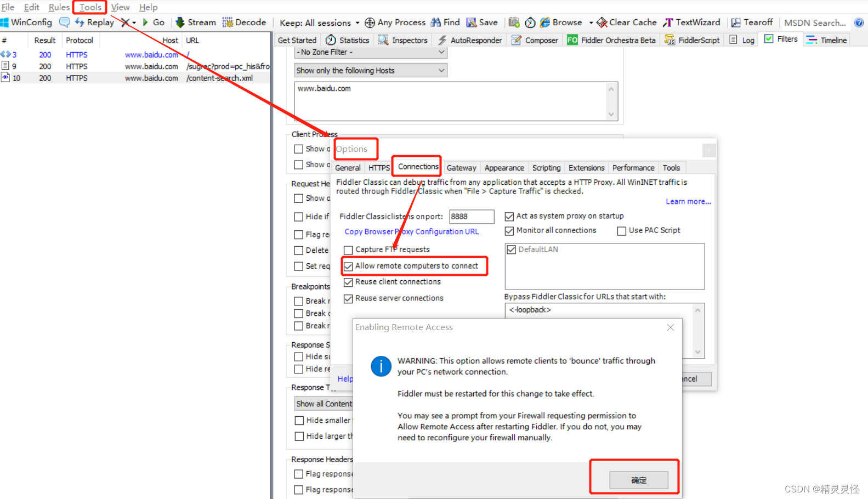This screenshot has height=499, width=868.
Task: Open the Statistics tab
Action: 348,40
